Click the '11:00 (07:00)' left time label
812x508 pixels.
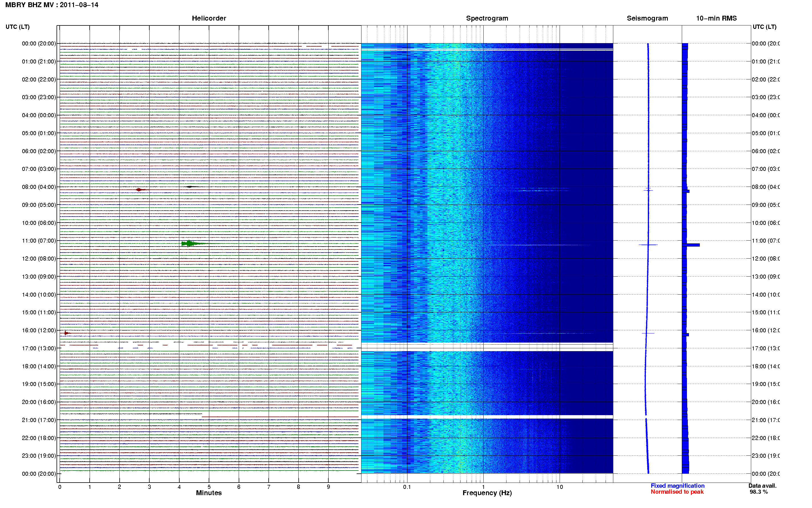39,241
